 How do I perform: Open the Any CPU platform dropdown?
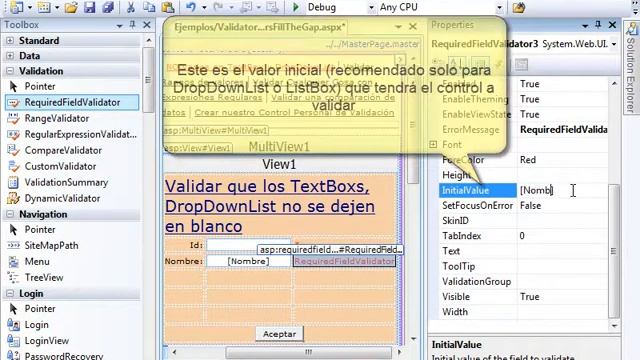499,8
